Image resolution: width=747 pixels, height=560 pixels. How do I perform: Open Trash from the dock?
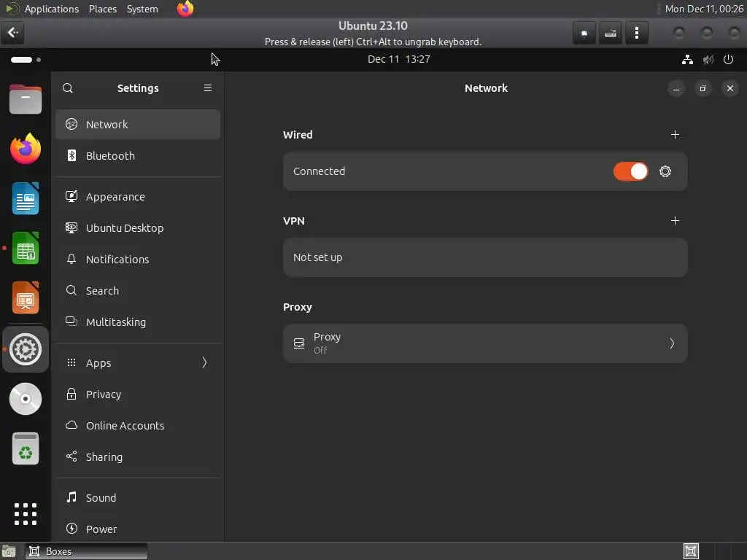26,448
